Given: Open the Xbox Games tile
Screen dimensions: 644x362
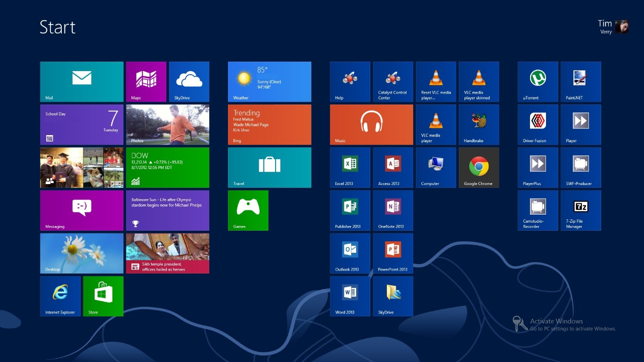Looking at the screenshot, I should click(248, 210).
